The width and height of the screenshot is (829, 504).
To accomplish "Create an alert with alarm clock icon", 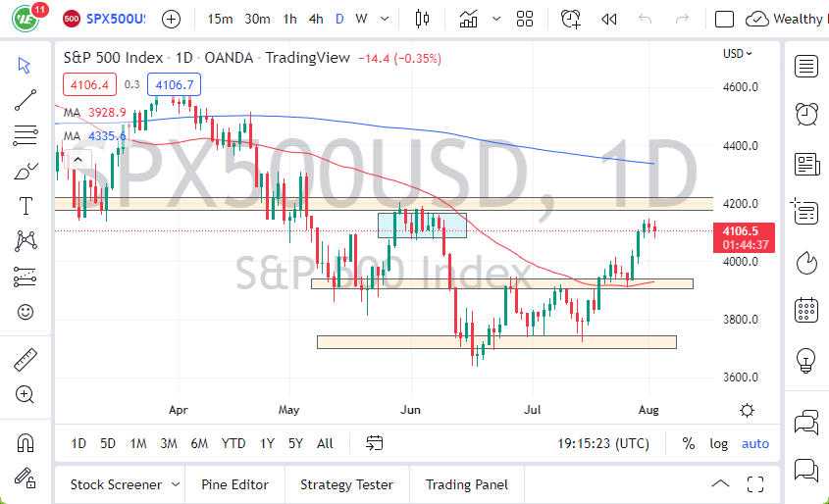I will coord(570,19).
